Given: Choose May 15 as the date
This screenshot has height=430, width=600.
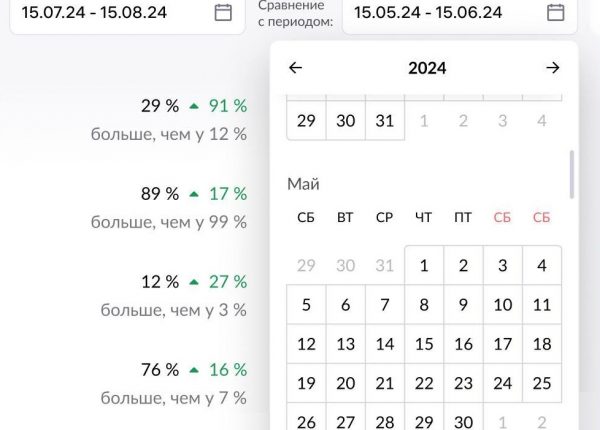Looking at the screenshot, I should click(424, 344).
